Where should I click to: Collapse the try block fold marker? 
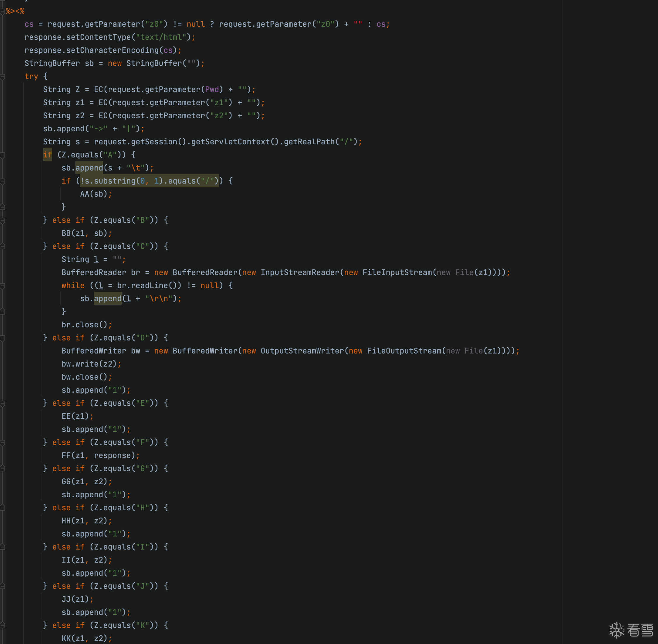(x=2, y=77)
